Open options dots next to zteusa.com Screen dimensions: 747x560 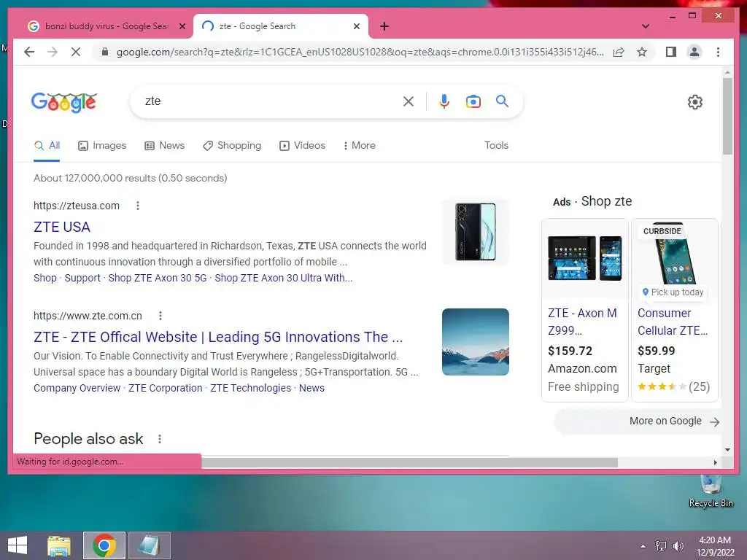tap(138, 206)
